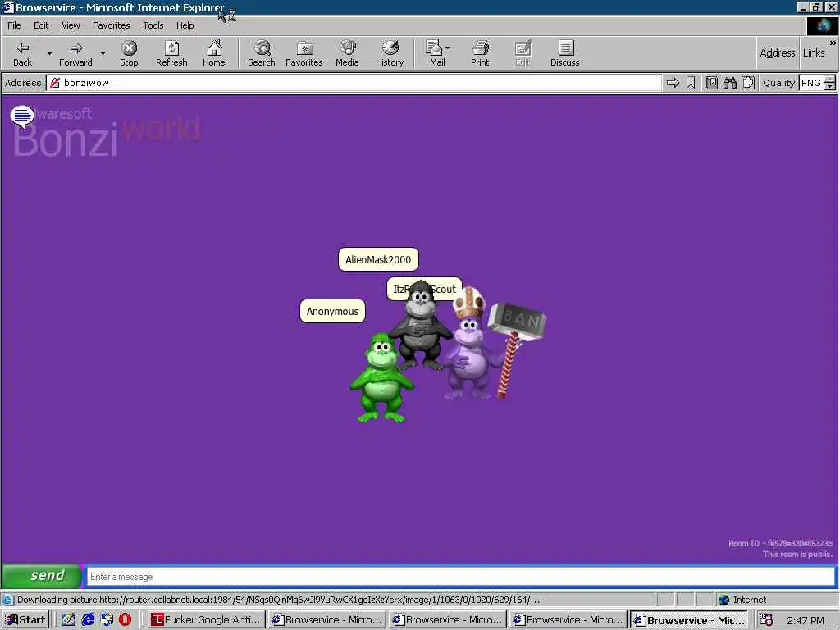Click the Anonymous name bubble
The width and height of the screenshot is (840, 630).
coord(333,311)
